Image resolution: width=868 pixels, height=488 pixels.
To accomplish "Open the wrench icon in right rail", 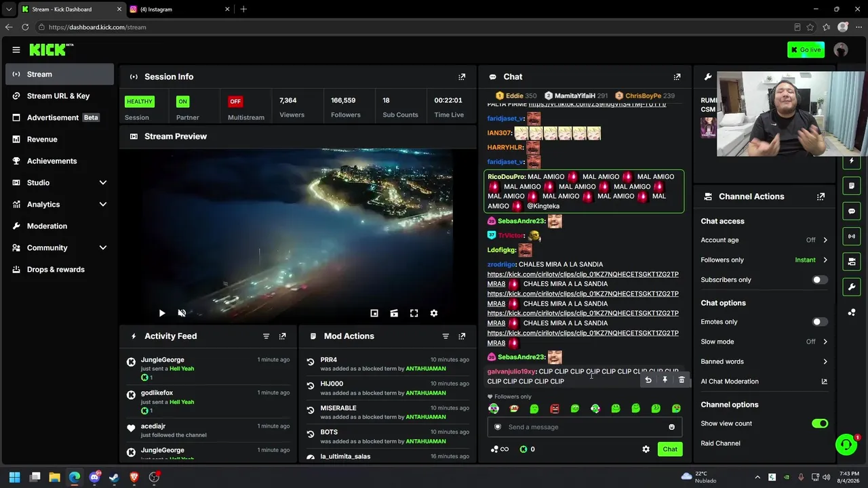I will 852,287.
